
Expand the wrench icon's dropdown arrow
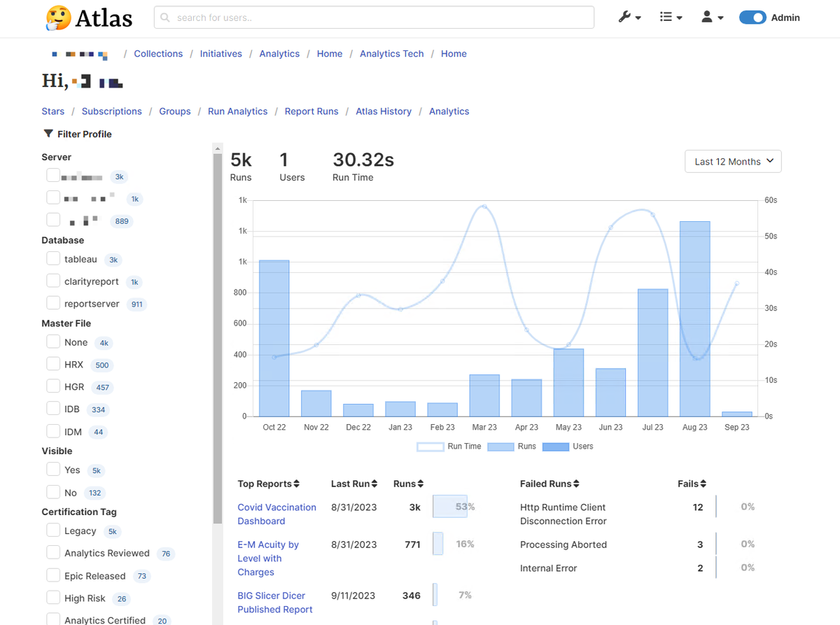click(x=637, y=18)
